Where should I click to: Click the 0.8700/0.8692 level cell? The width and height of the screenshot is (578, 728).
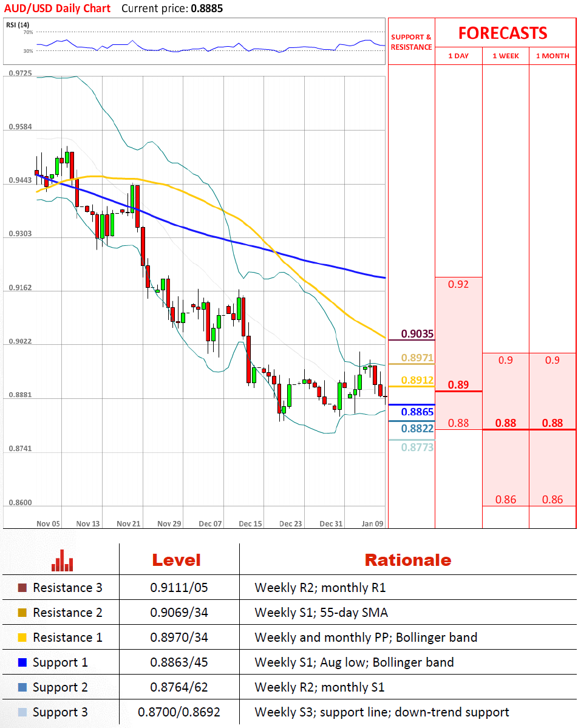pyautogui.click(x=178, y=712)
